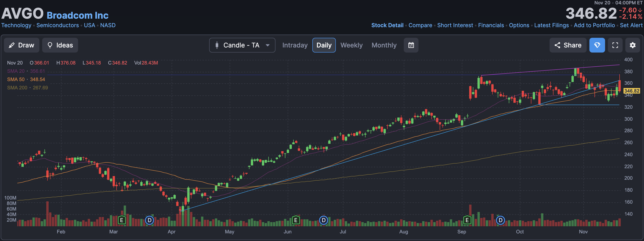Click the candlestick icon in chart type selector

[217, 45]
